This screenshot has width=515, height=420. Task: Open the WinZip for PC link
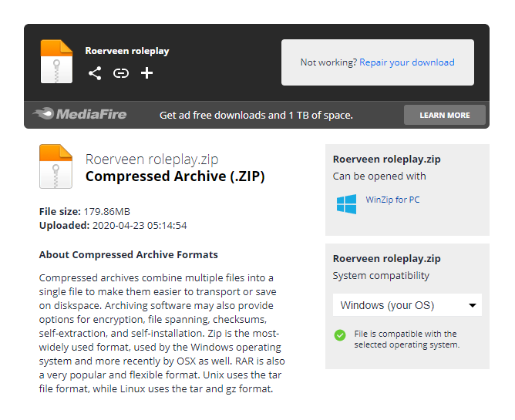pyautogui.click(x=392, y=200)
